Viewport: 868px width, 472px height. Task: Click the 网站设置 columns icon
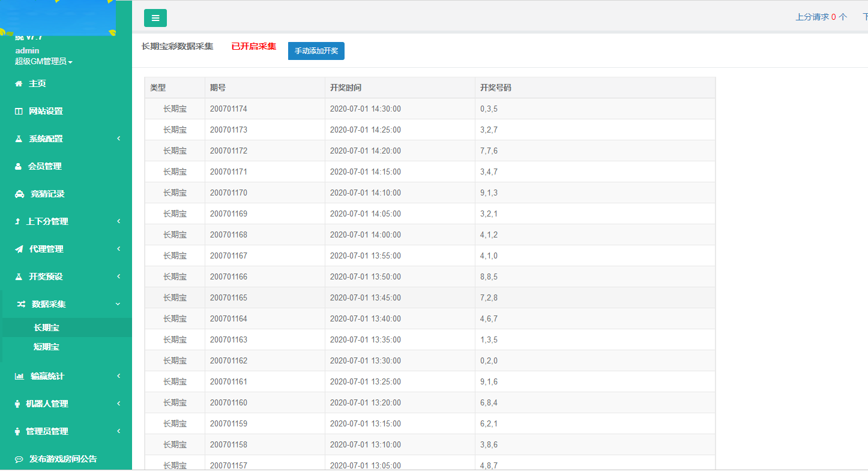coord(19,112)
